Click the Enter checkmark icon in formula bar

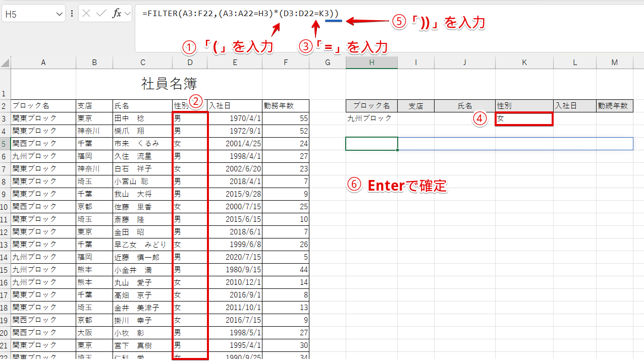point(101,14)
